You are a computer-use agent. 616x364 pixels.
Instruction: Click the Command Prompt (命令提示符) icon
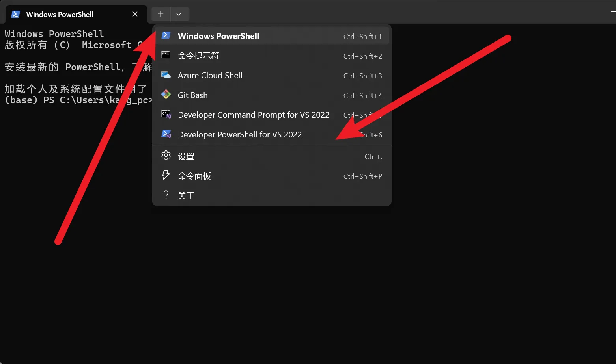pos(166,55)
